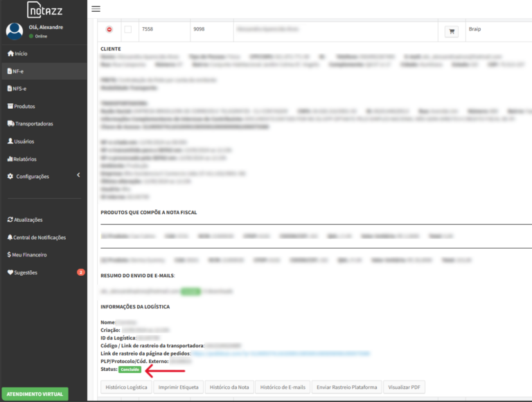Click the Sugestões notification badge
This screenshot has height=402, width=532.
(81, 272)
